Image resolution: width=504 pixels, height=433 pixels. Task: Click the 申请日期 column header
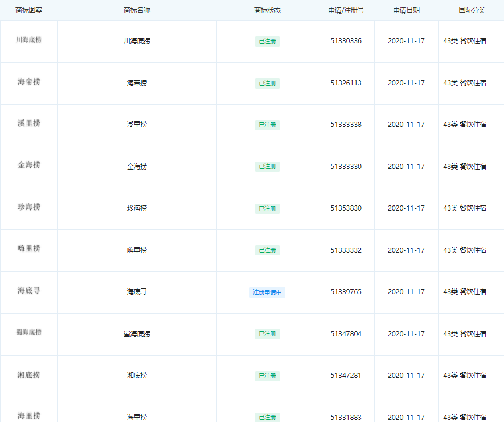click(x=406, y=10)
